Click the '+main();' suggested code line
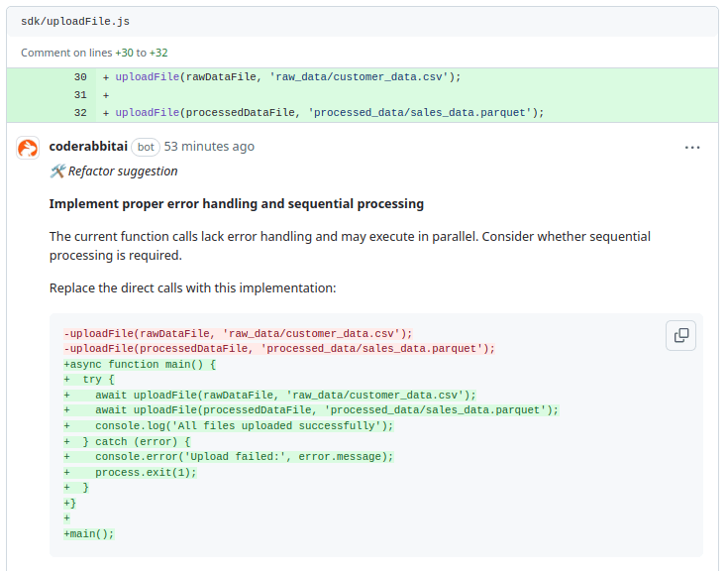The width and height of the screenshot is (728, 571). coord(89,533)
